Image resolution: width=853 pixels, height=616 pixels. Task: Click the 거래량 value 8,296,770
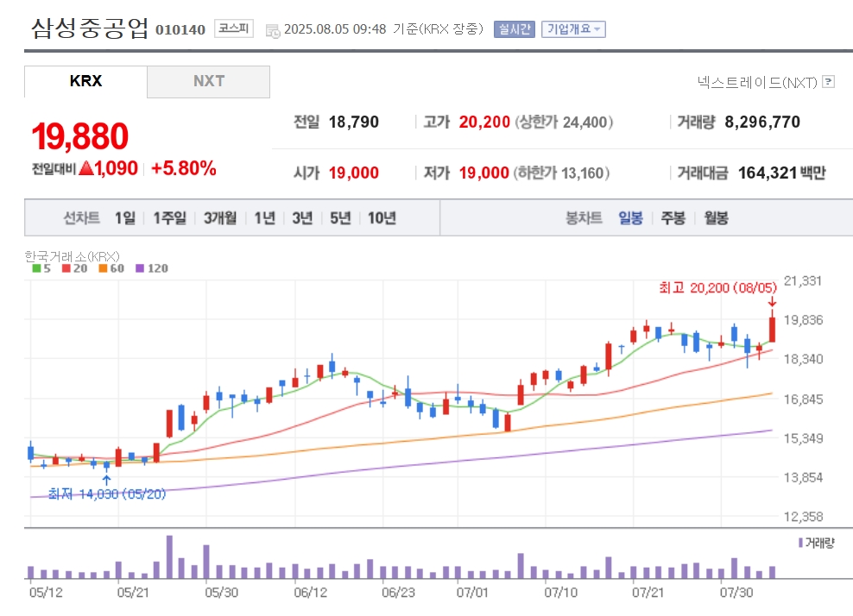point(762,122)
